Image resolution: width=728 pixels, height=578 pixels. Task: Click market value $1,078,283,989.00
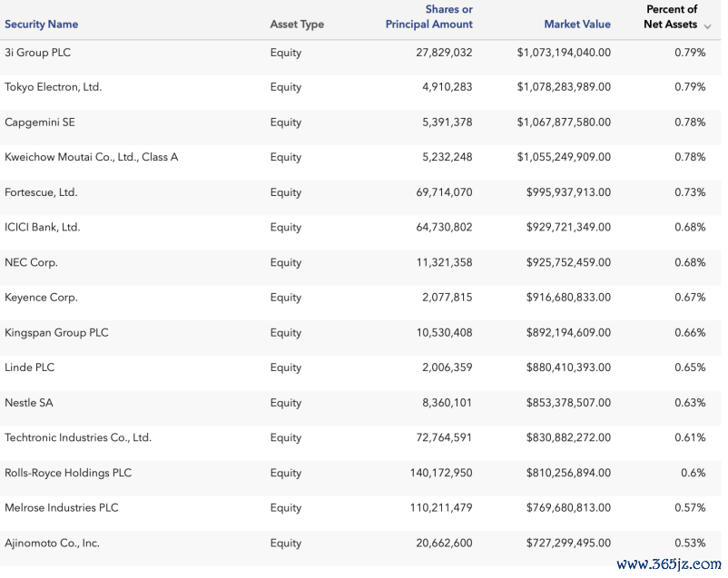[564, 87]
